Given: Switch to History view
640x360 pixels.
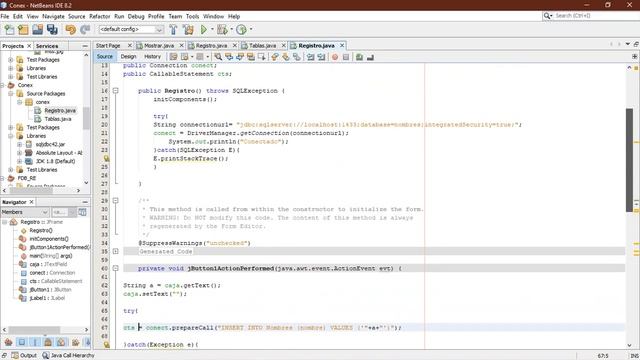Looking at the screenshot, I should [x=152, y=57].
